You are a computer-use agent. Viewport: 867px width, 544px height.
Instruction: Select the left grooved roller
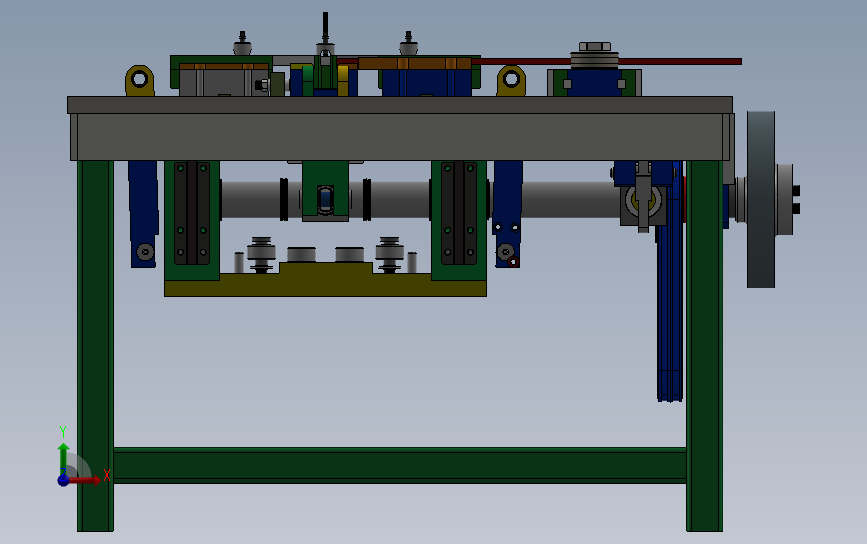tap(261, 254)
